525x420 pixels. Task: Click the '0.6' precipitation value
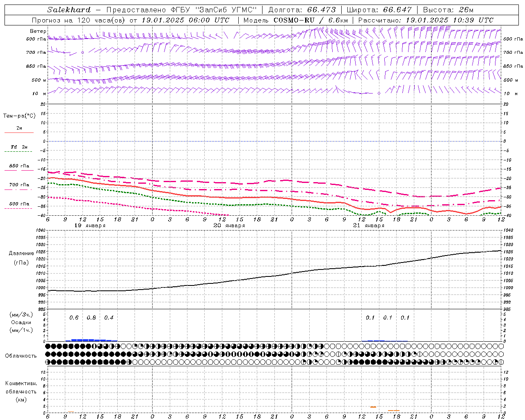click(x=74, y=318)
